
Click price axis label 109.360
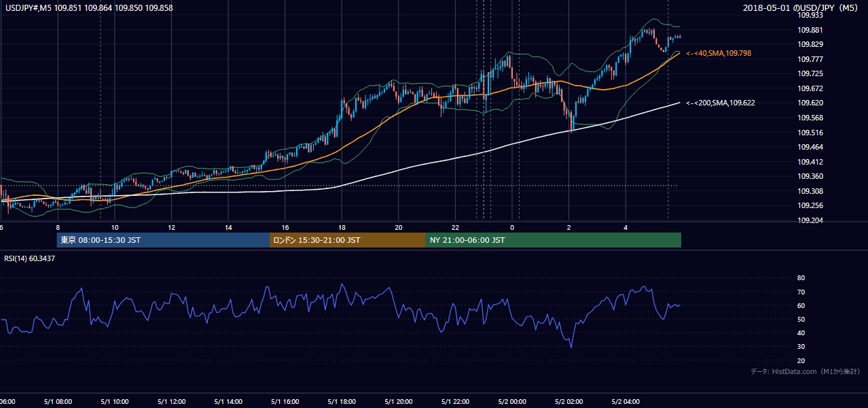pos(810,176)
